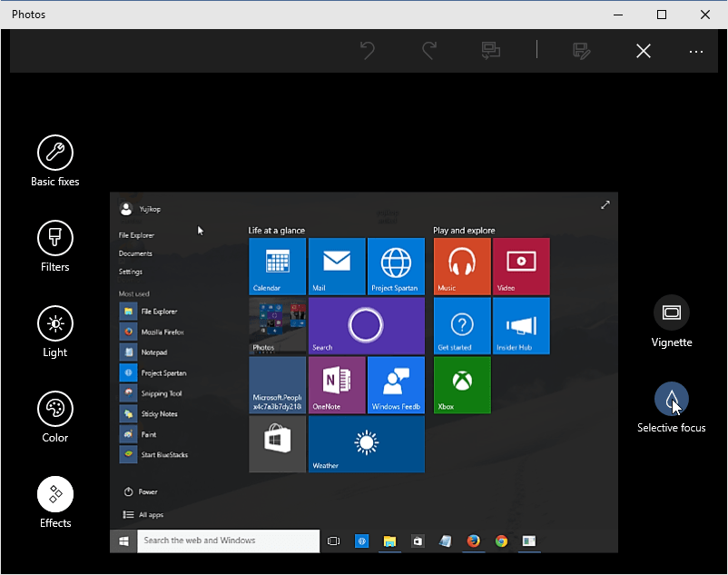Redo the last undone edit
Image resolution: width=728 pixels, height=575 pixels.
(429, 51)
